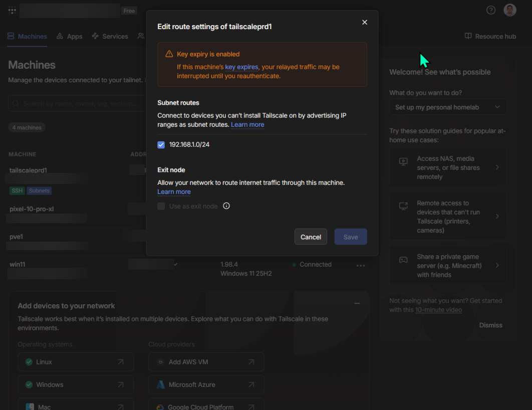Collapse the Add devices to your network panel

[x=357, y=303]
